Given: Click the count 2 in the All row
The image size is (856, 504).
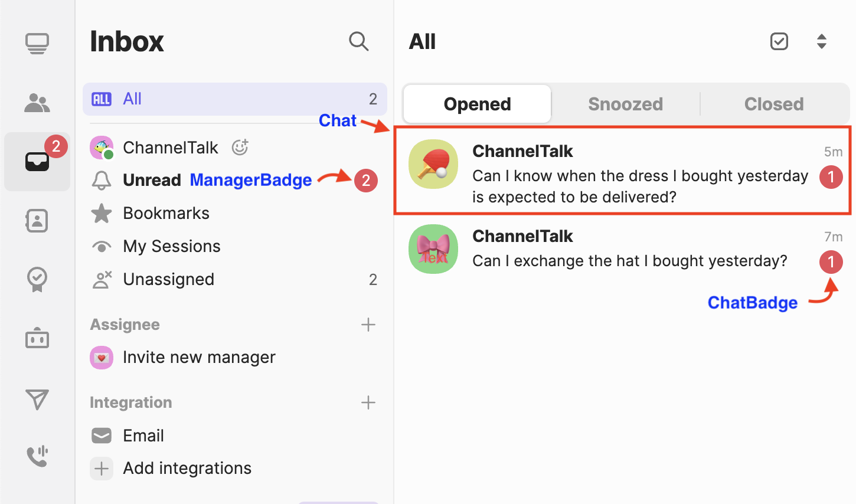Looking at the screenshot, I should click(x=373, y=99).
